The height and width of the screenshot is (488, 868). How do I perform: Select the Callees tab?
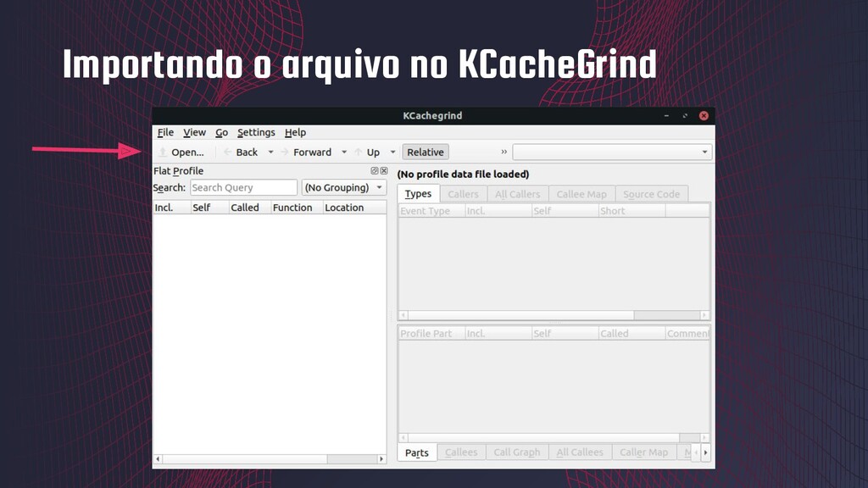[461, 452]
